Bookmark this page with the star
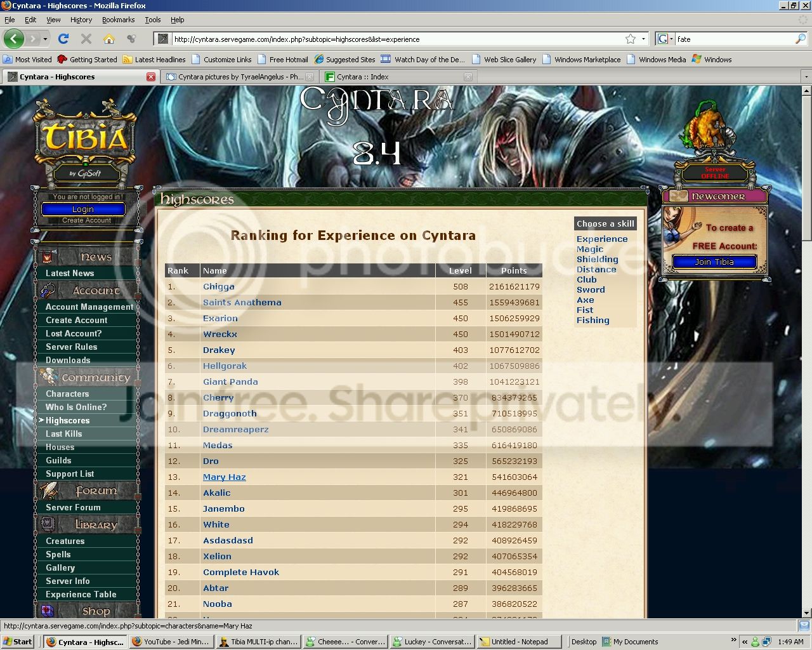The image size is (812, 650). [631, 39]
